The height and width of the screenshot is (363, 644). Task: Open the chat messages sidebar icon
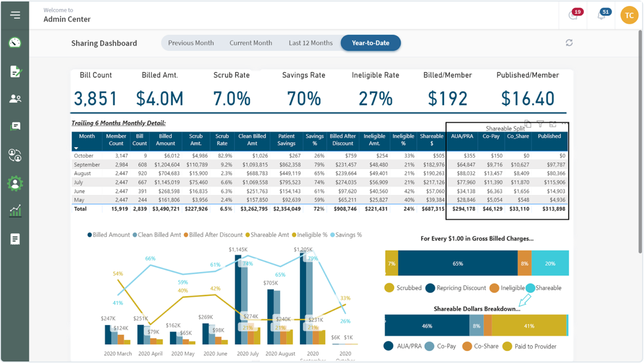pyautogui.click(x=15, y=126)
